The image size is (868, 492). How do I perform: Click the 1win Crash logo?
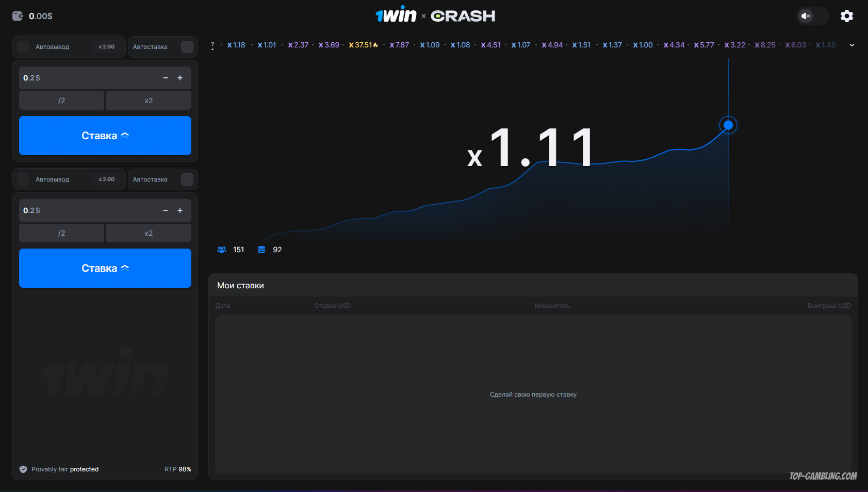(x=435, y=15)
